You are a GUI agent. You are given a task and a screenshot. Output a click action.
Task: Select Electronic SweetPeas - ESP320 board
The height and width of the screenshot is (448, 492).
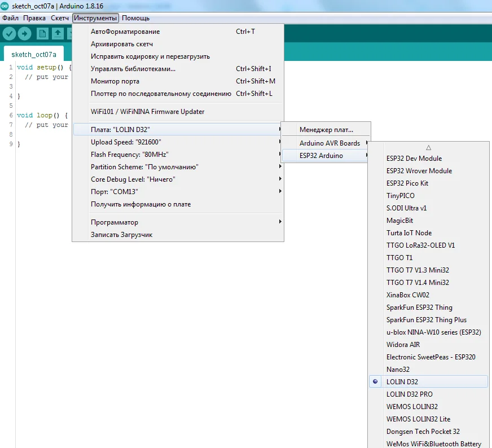click(429, 357)
